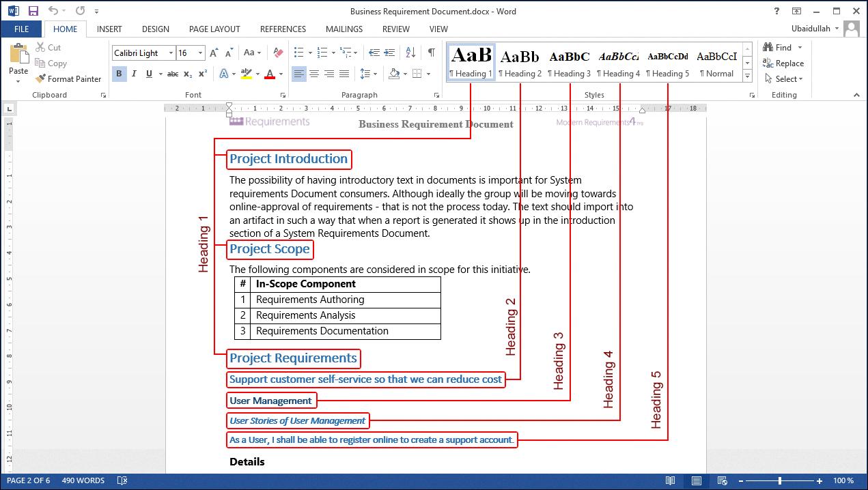Zoom out using the minus button
Screen dimensions: 868x490
coord(742,481)
